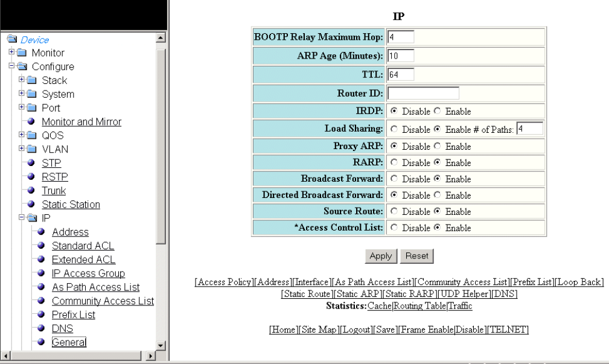The height and width of the screenshot is (364, 609).
Task: Click the bullet icon beside RSTP
Action: (x=31, y=176)
